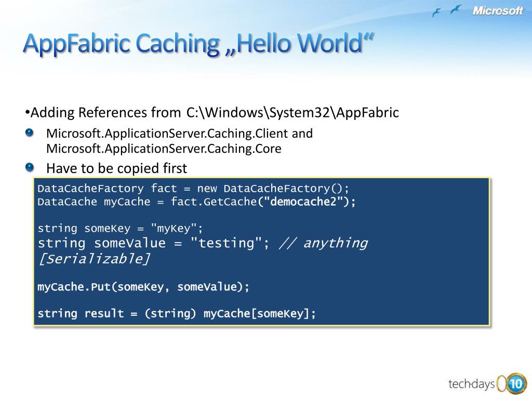Click the '// anything' comment in the code

[323, 243]
